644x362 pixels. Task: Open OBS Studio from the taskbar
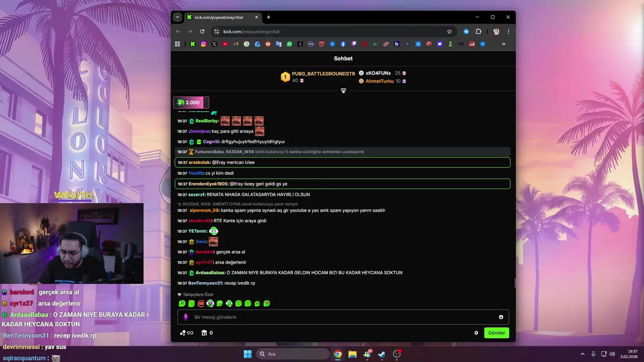click(x=396, y=354)
